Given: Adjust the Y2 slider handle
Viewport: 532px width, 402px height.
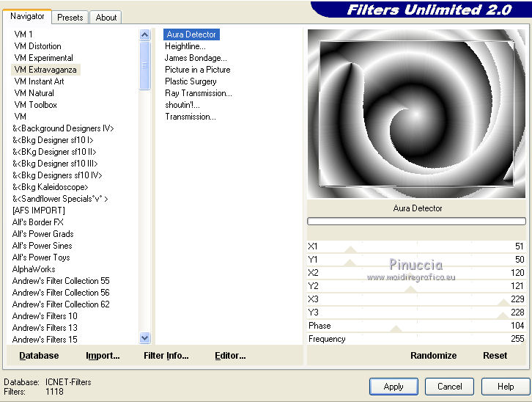Looking at the screenshot, I should click(x=410, y=290).
